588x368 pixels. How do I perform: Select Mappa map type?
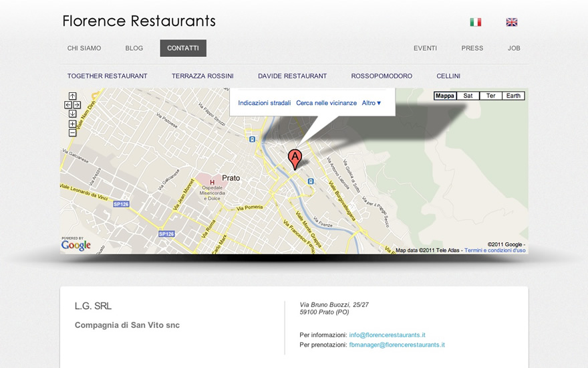pyautogui.click(x=445, y=96)
